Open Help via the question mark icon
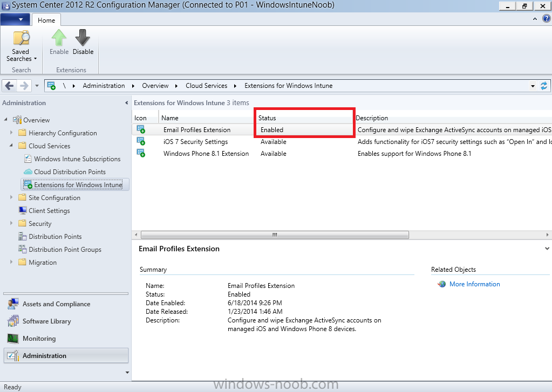Screen dimensions: 552x392 pyautogui.click(x=546, y=19)
